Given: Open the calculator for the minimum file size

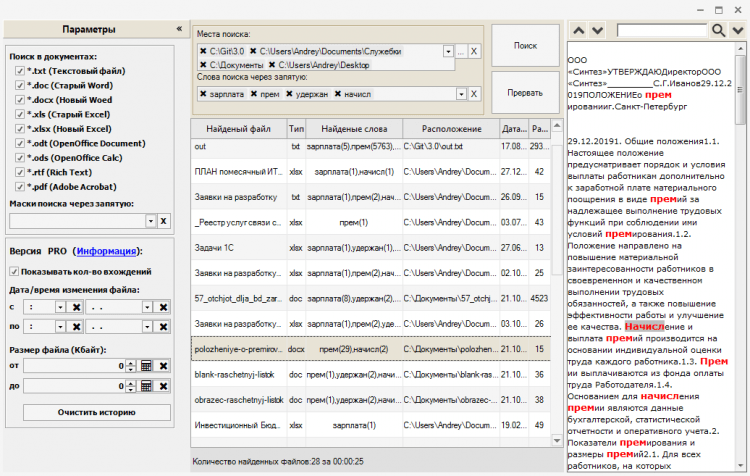Looking at the screenshot, I should pos(144,366).
